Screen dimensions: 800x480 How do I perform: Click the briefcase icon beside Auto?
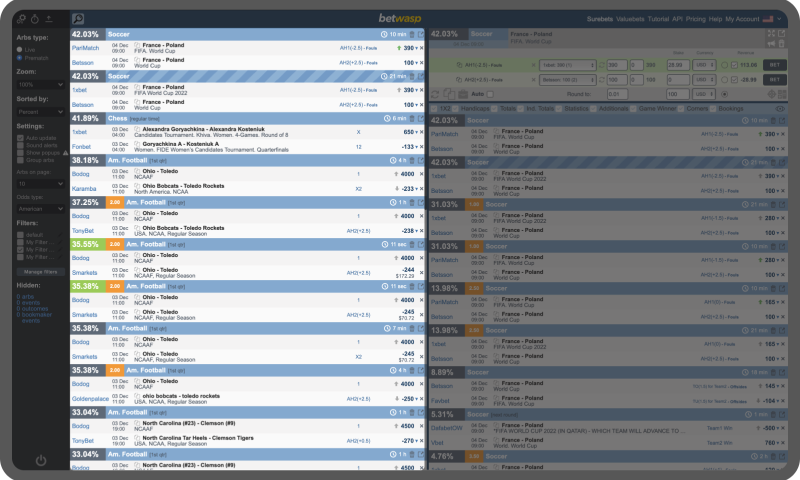(463, 94)
